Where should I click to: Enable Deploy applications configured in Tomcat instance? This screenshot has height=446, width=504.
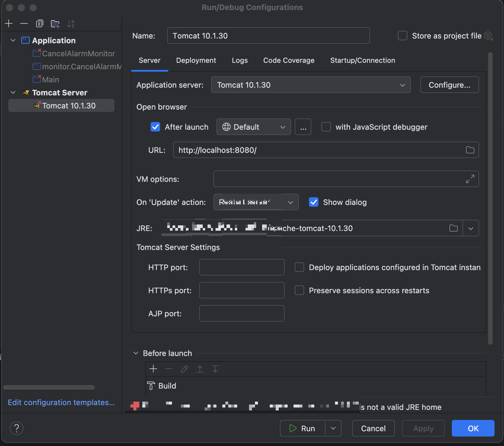[x=299, y=267]
